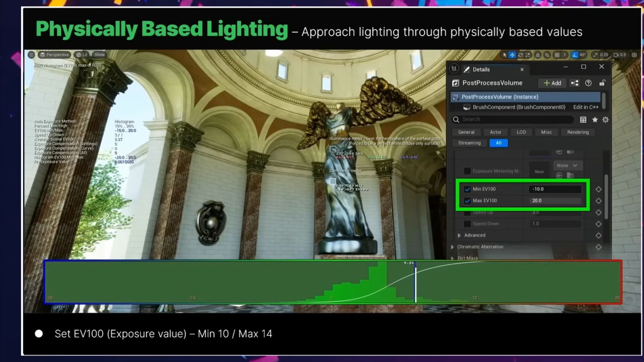Add keyframe diamond for Chromatic Aberration
The height and width of the screenshot is (362, 644).
[598, 247]
